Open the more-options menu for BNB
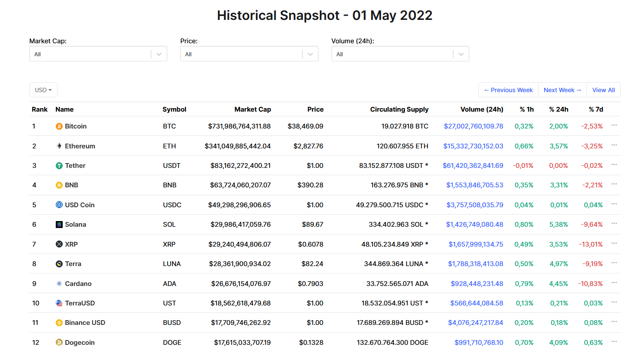The height and width of the screenshot is (350, 644). [x=614, y=184]
